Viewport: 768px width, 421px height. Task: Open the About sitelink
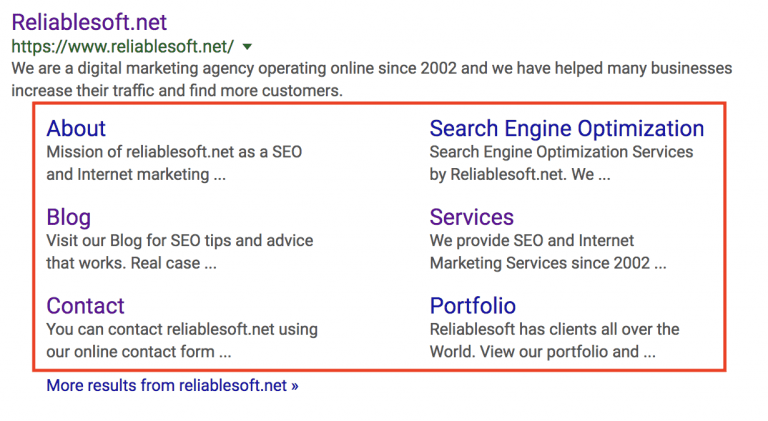coord(76,129)
